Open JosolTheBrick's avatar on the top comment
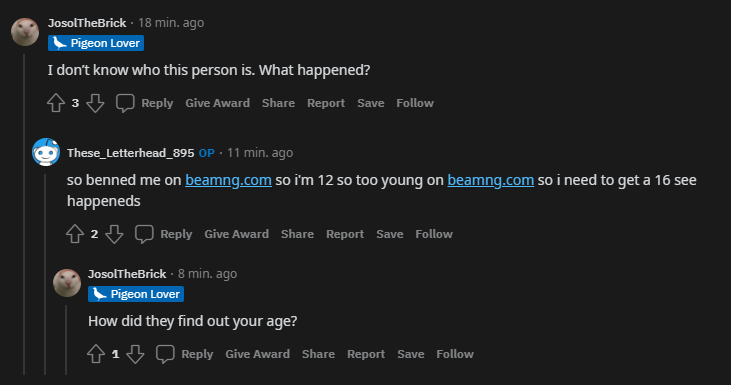 click(25, 32)
